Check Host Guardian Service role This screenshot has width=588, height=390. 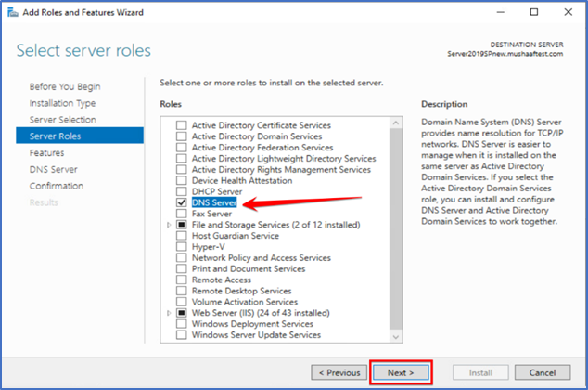pyautogui.click(x=182, y=236)
